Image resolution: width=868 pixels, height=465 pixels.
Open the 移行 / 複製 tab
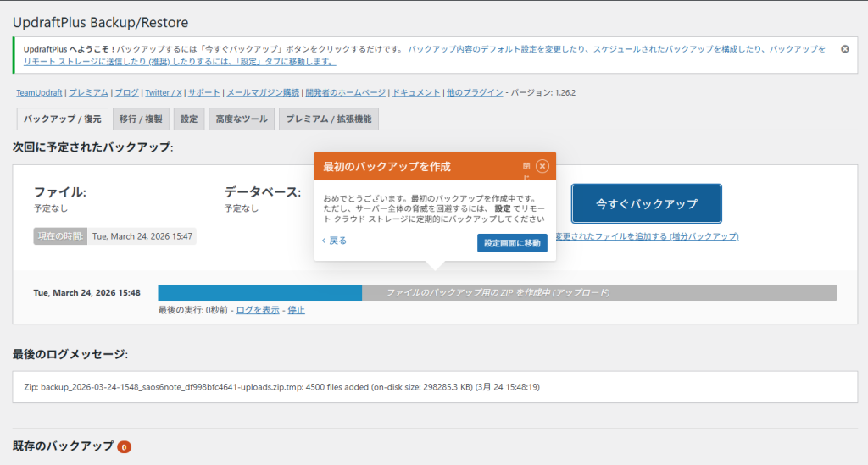click(142, 119)
